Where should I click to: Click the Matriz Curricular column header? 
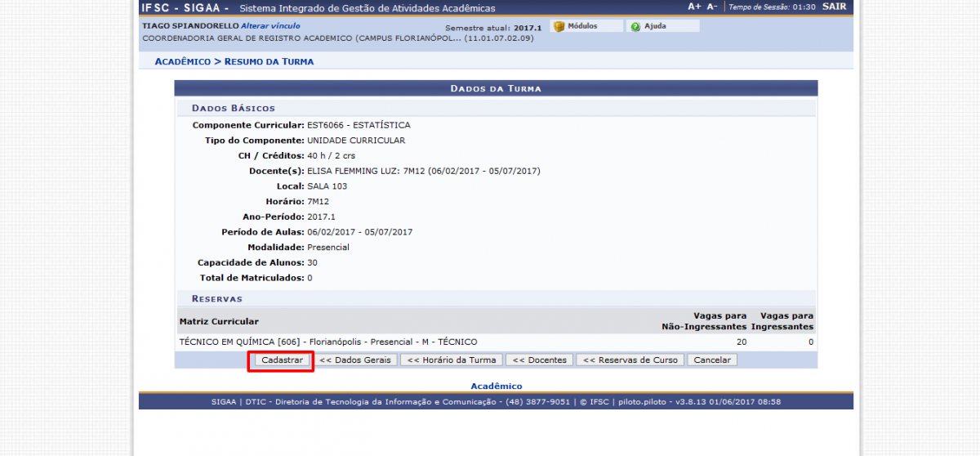point(219,321)
